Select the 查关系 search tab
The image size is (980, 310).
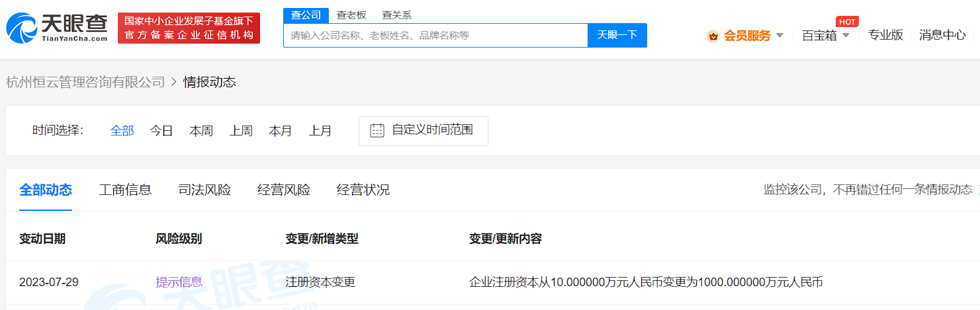[x=397, y=15]
